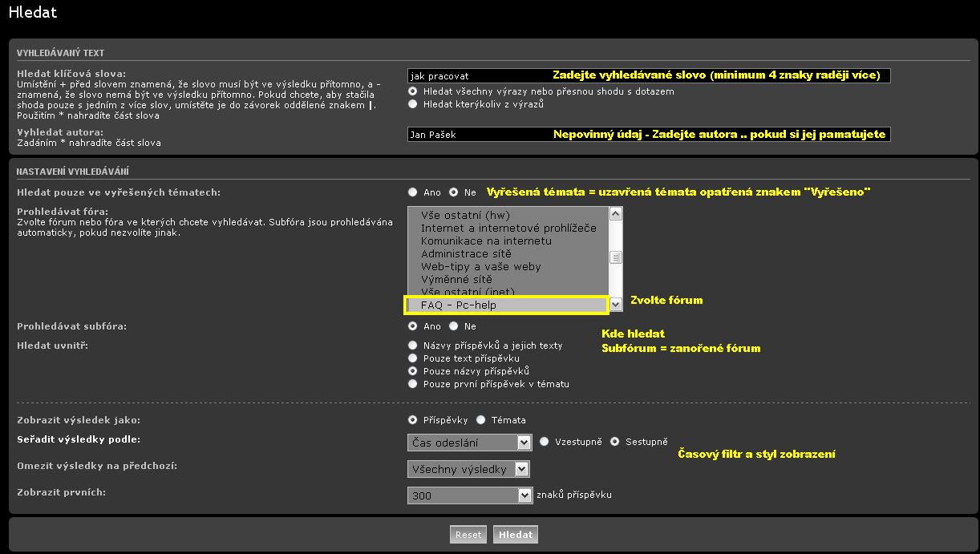
Task: Open the 'Čas odeslání' sort dropdown
Action: 469,443
